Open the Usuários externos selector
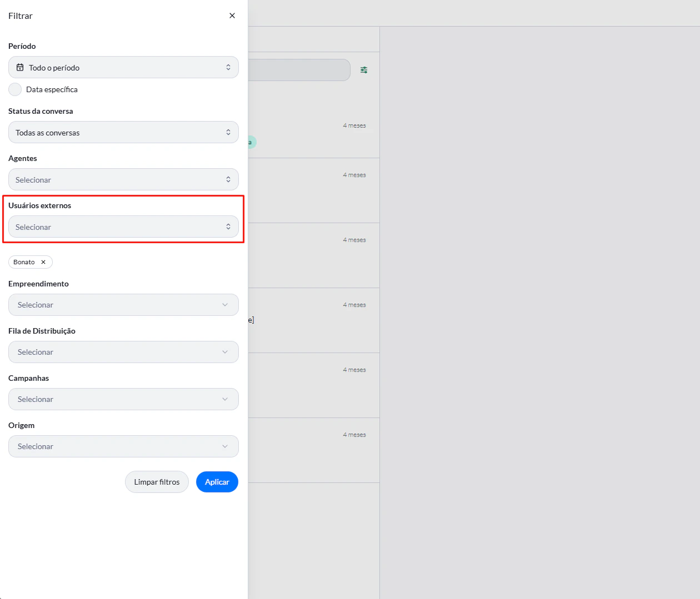 123,226
